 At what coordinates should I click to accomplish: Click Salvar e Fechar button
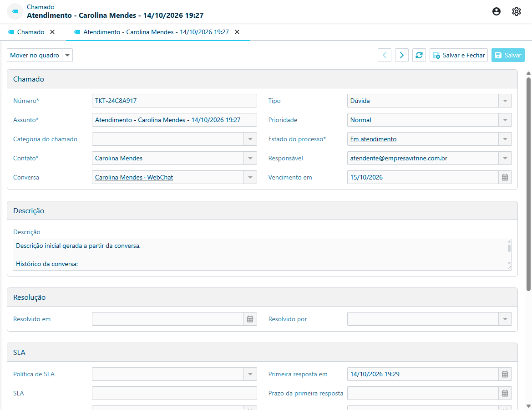(459, 55)
